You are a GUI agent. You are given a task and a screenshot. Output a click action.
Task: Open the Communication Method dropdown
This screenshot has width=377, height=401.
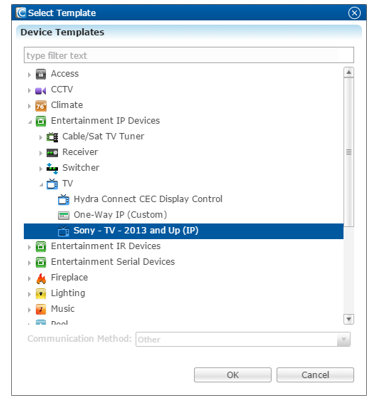[343, 340]
